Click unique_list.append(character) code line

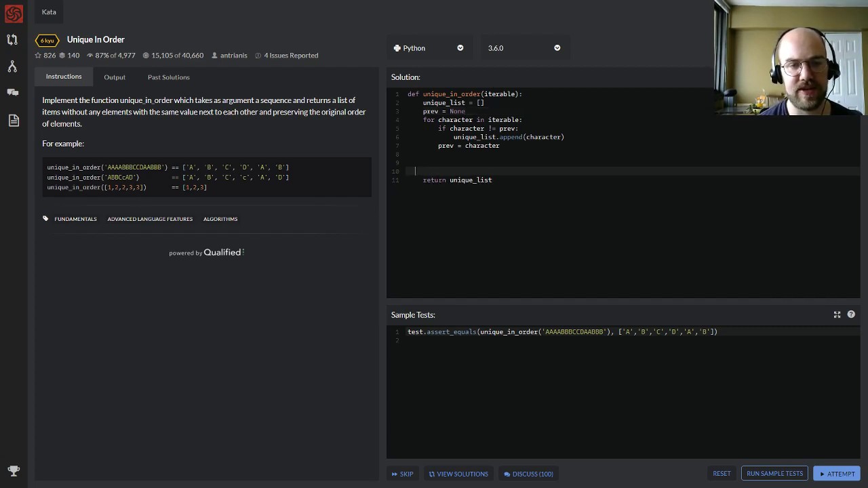509,137
